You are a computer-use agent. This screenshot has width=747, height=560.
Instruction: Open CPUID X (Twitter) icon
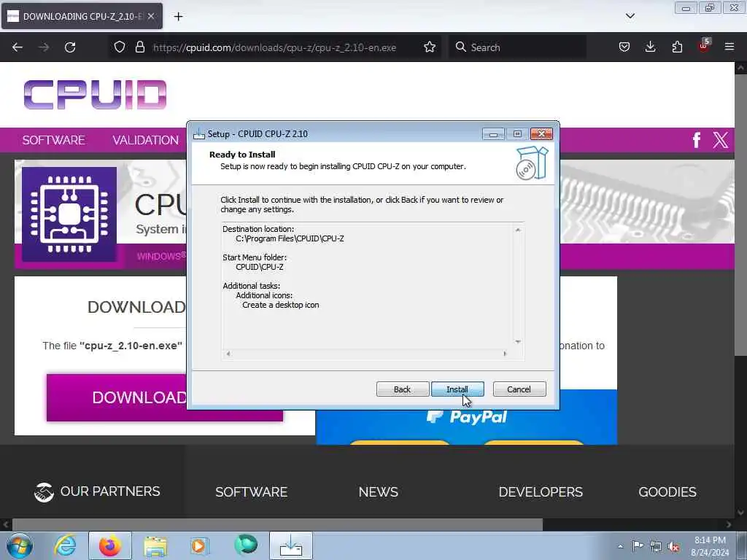720,140
